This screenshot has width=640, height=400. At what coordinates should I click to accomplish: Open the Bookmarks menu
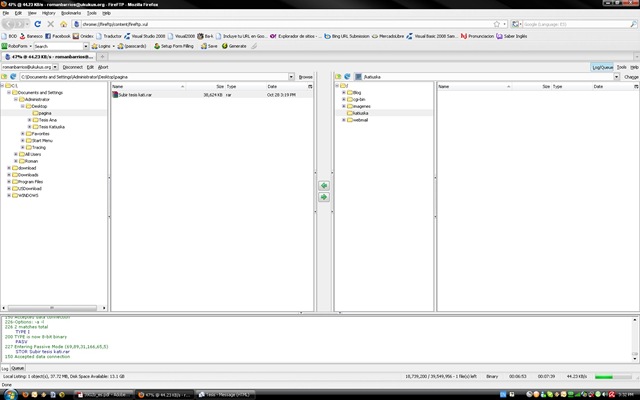(71, 13)
